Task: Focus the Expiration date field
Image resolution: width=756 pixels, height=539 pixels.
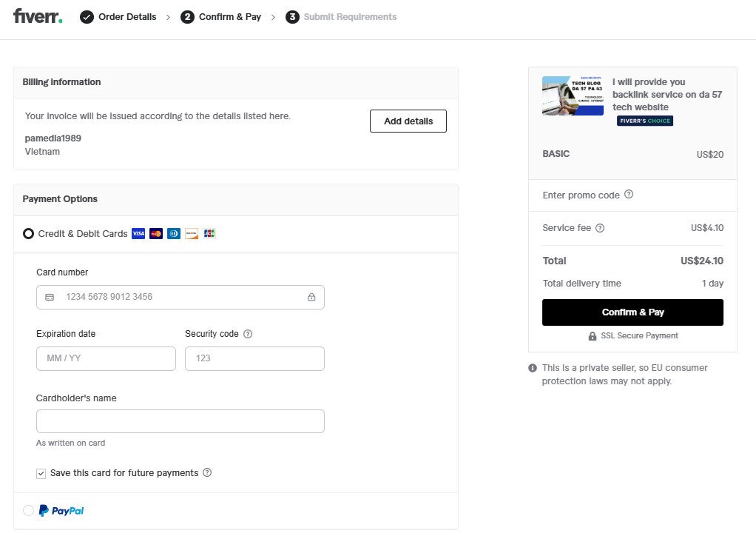Action: 106,358
